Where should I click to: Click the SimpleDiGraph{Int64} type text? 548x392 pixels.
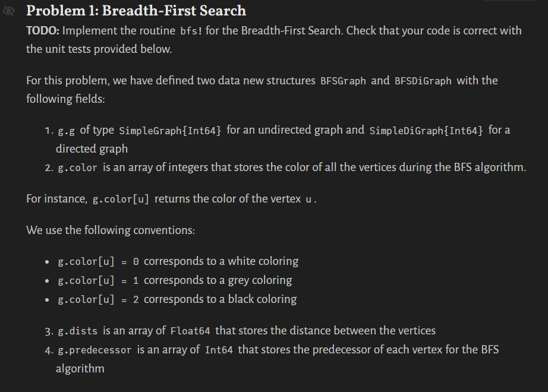point(426,130)
